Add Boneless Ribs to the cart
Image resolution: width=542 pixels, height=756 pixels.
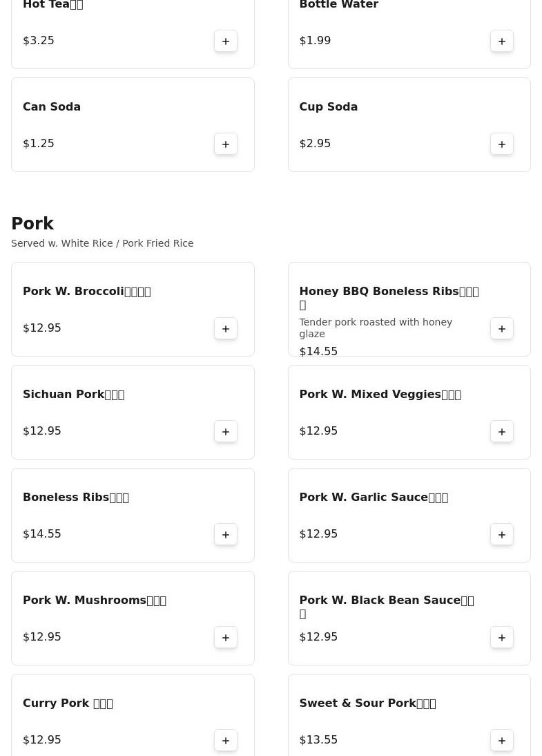tap(226, 535)
